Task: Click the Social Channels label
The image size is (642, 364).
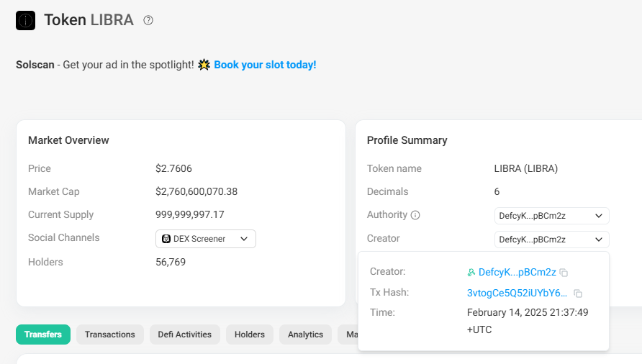Action: (64, 238)
